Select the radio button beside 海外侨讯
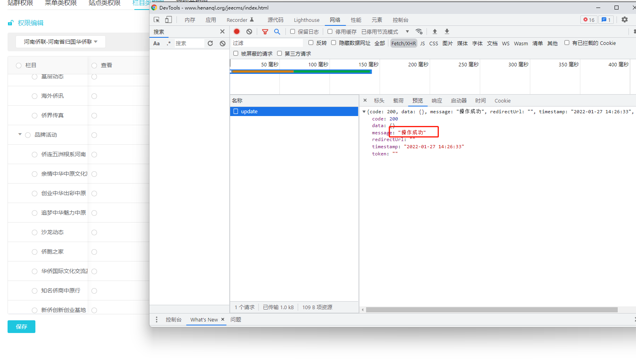636x364 pixels. pos(35,96)
